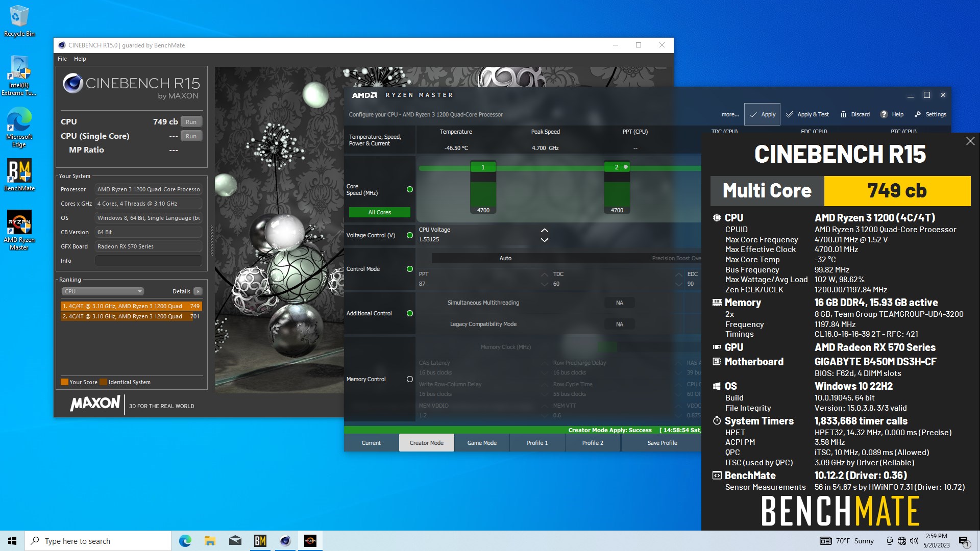The height and width of the screenshot is (551, 980).
Task: Increase the PPT value
Action: (x=545, y=274)
